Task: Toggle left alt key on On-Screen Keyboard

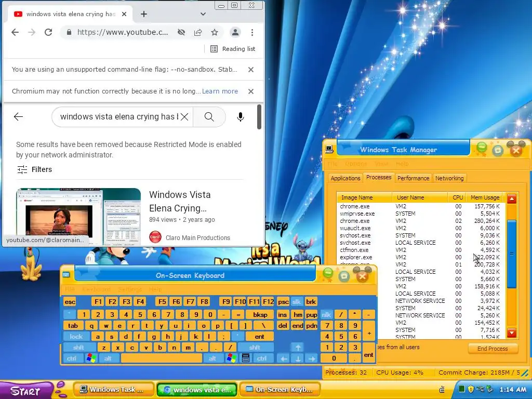Action: click(x=108, y=358)
